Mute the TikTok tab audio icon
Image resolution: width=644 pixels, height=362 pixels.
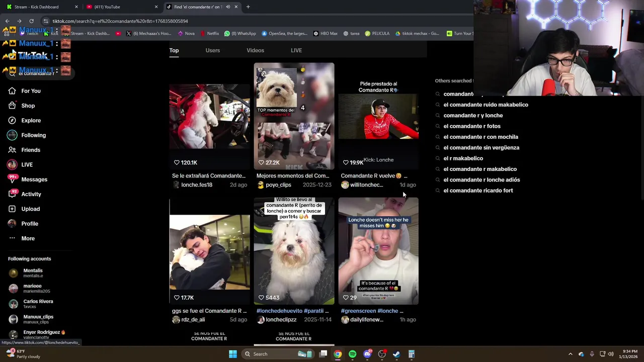228,7
